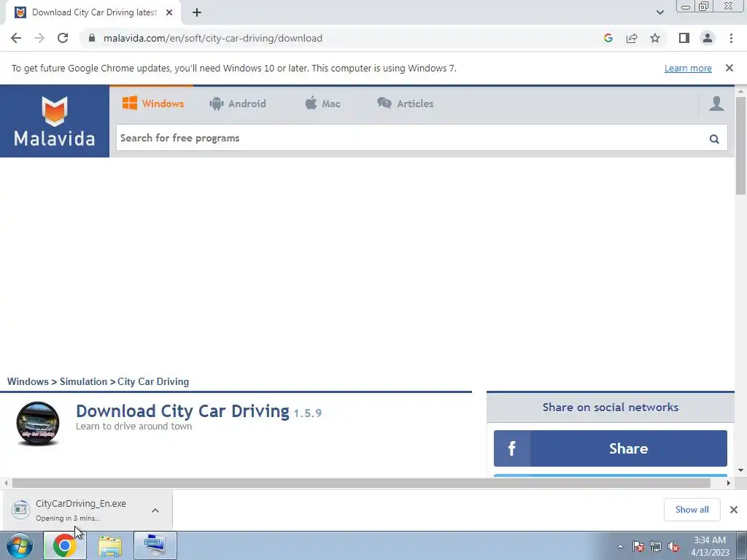747x560 pixels.
Task: Click the 1.5.9 version number
Action: 307,413
